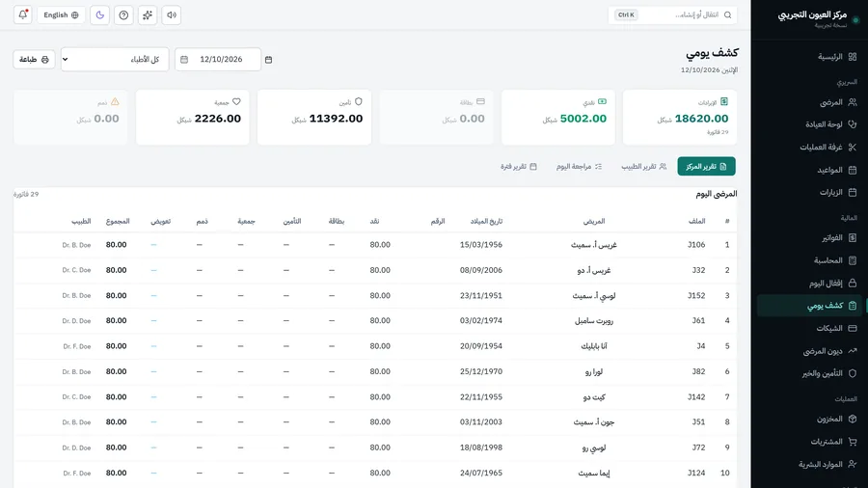Click the search magnifier icon
This screenshot has width=868, height=488.
tap(727, 14)
